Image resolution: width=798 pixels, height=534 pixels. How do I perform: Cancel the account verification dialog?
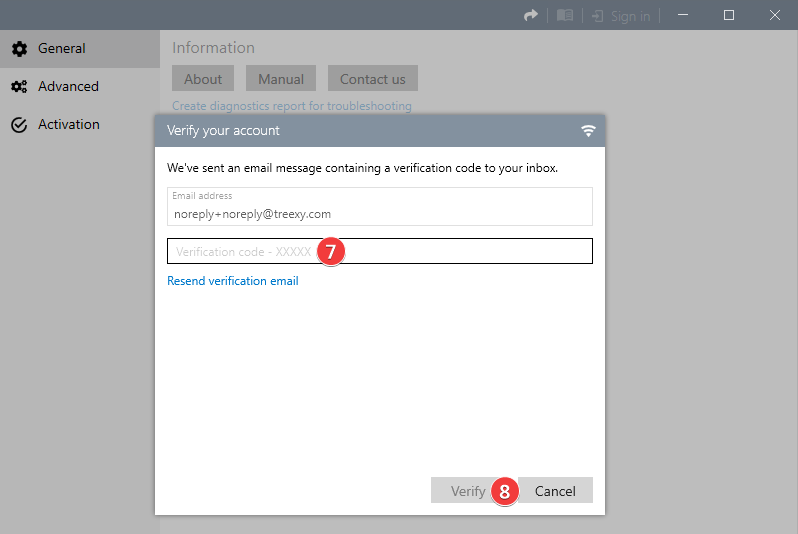555,491
